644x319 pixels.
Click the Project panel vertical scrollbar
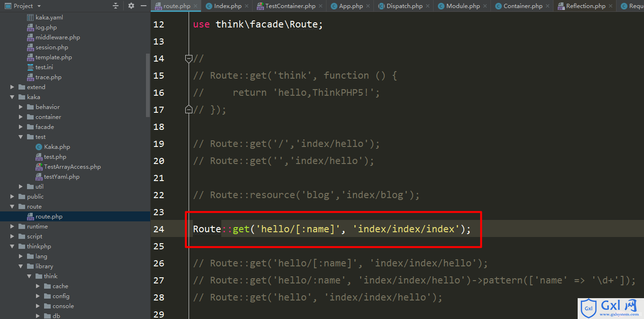point(148,85)
